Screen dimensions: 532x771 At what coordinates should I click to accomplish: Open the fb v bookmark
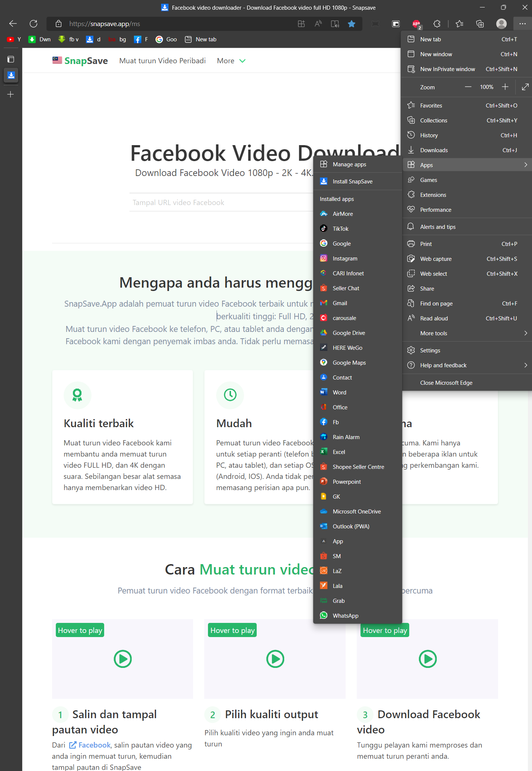(x=68, y=39)
